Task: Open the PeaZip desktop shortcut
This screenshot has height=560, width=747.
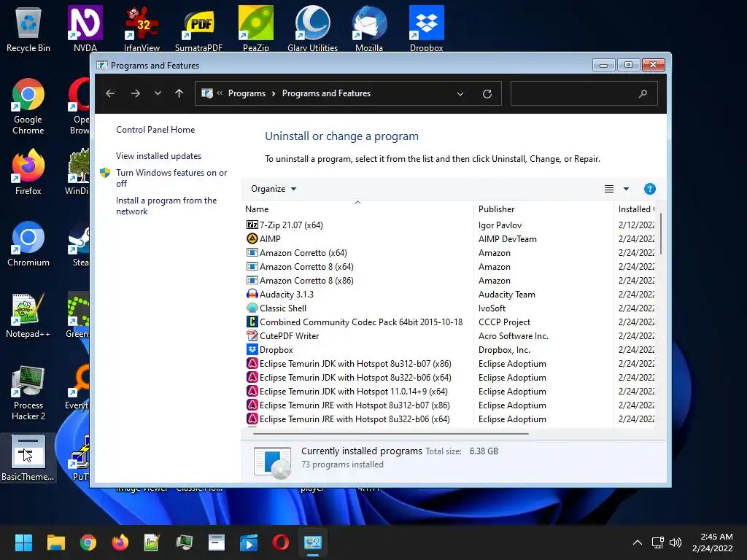Action: (256, 28)
